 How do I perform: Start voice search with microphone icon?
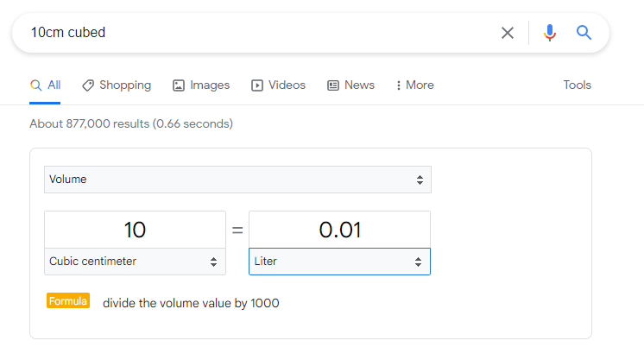tap(550, 33)
